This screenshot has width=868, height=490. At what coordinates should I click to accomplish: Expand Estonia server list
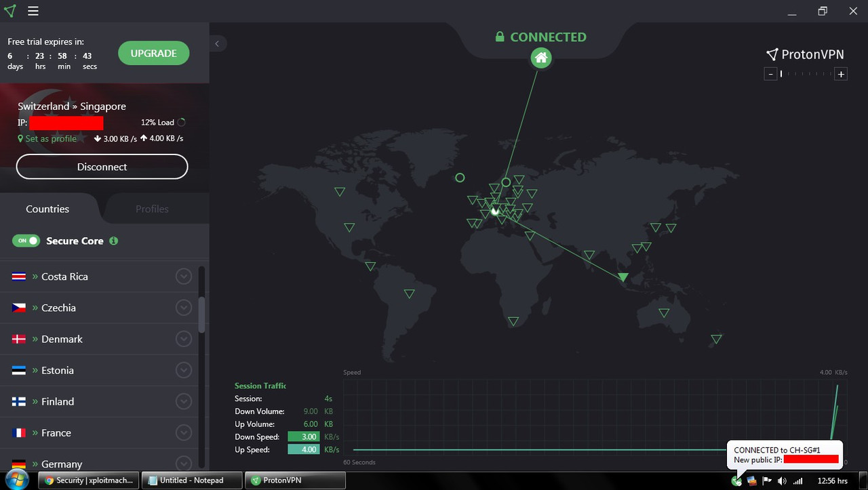[184, 370]
